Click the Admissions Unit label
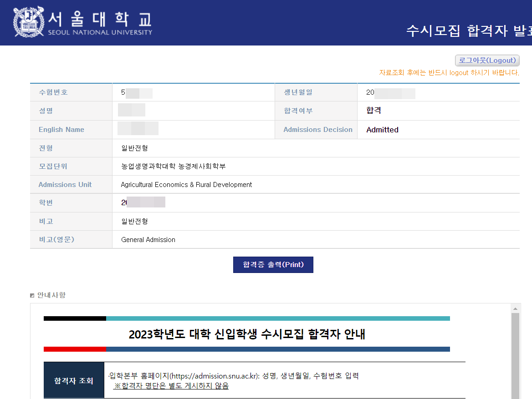 click(x=65, y=185)
